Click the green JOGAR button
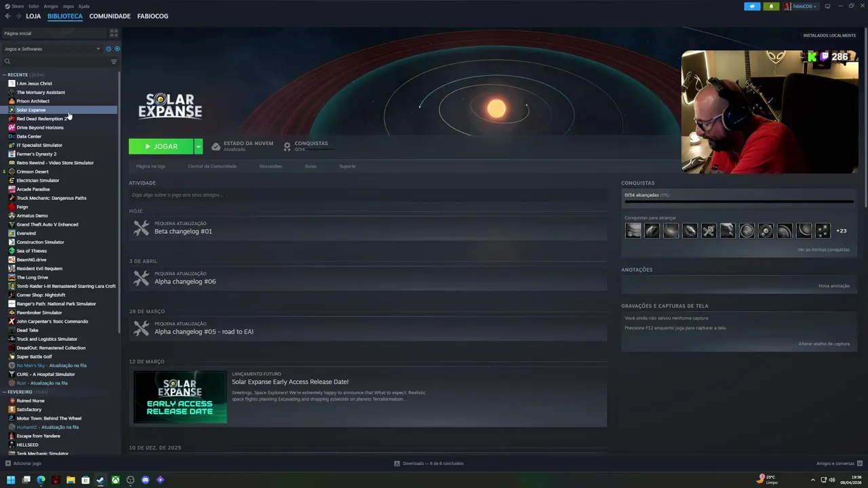The image size is (868, 488). [161, 146]
